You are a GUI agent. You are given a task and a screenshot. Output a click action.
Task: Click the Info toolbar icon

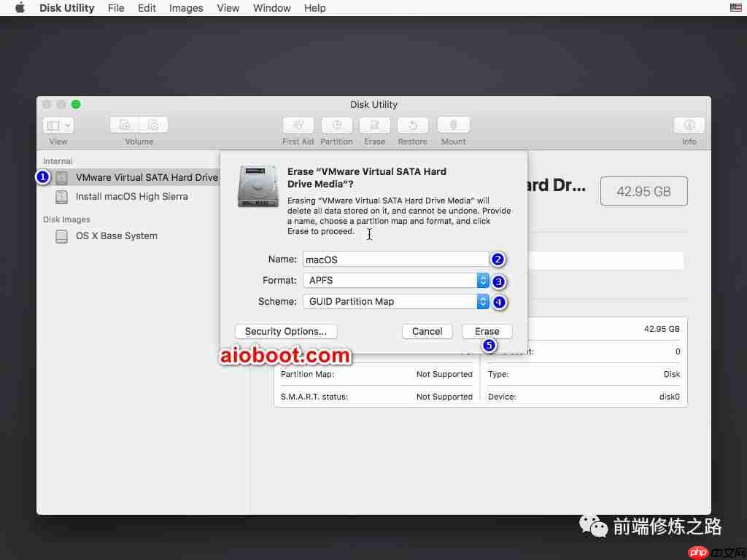click(689, 125)
